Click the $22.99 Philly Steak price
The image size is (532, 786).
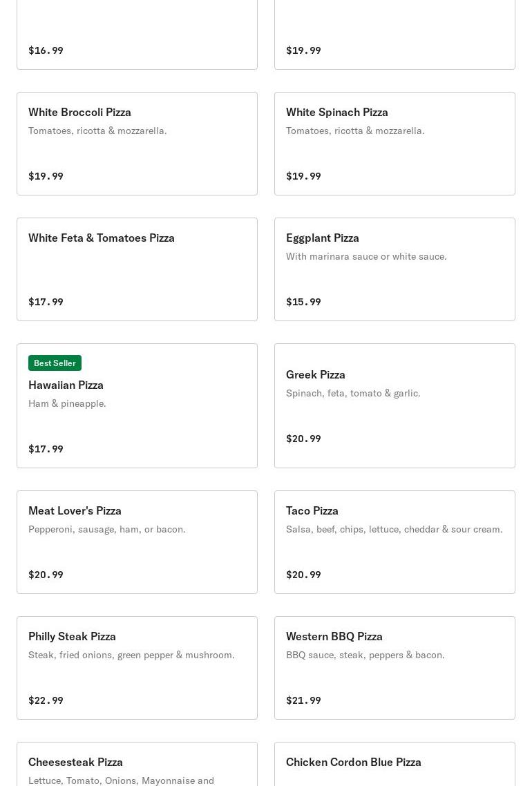click(x=46, y=700)
